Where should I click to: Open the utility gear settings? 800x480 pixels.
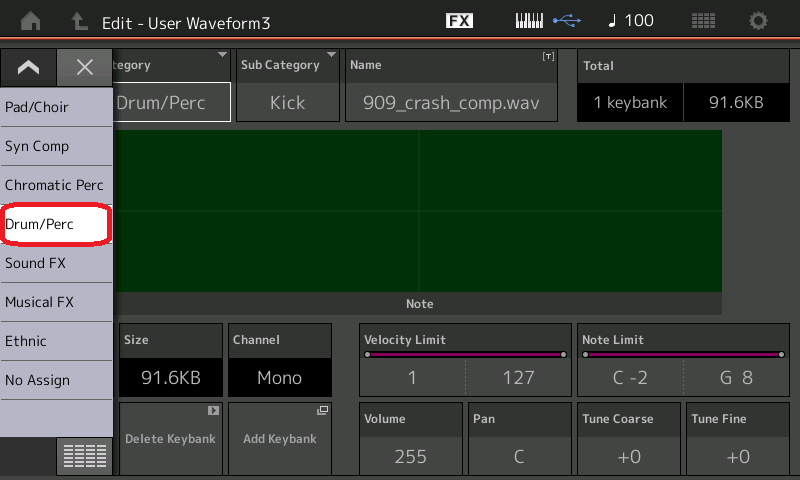759,21
